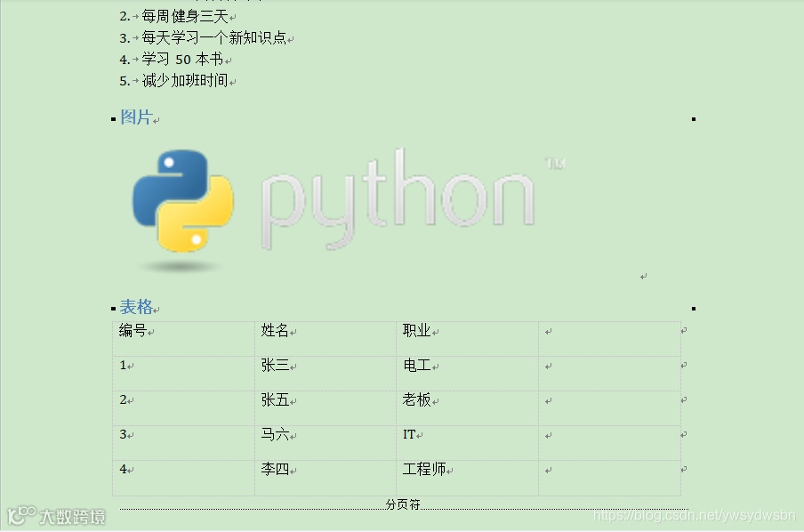Click table header cell '编号'
Screen dimensions: 804x532
click(183, 339)
